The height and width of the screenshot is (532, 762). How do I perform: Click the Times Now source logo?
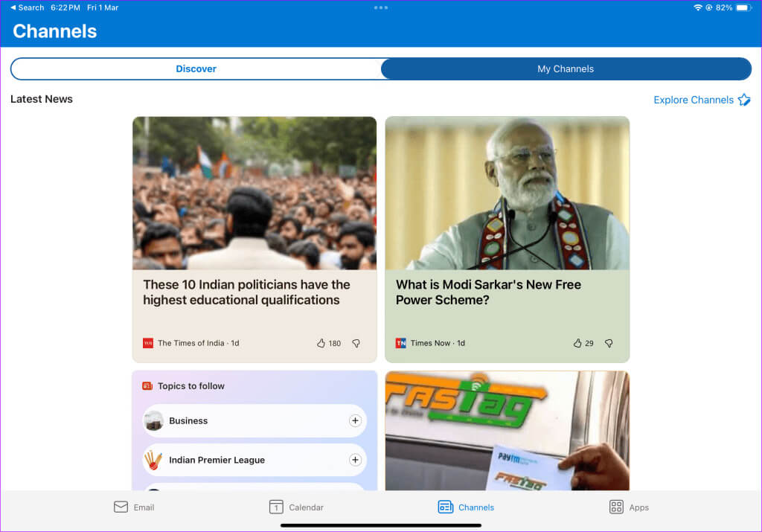(401, 343)
